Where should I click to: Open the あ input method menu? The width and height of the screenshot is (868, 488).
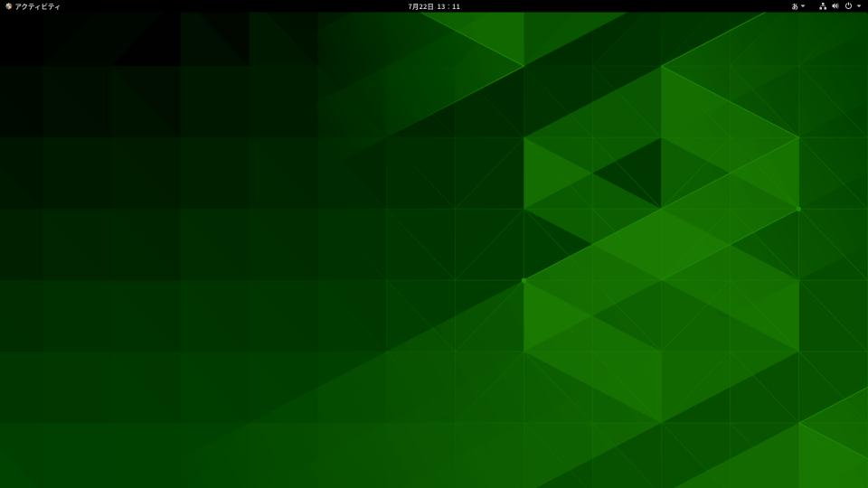coord(797,6)
